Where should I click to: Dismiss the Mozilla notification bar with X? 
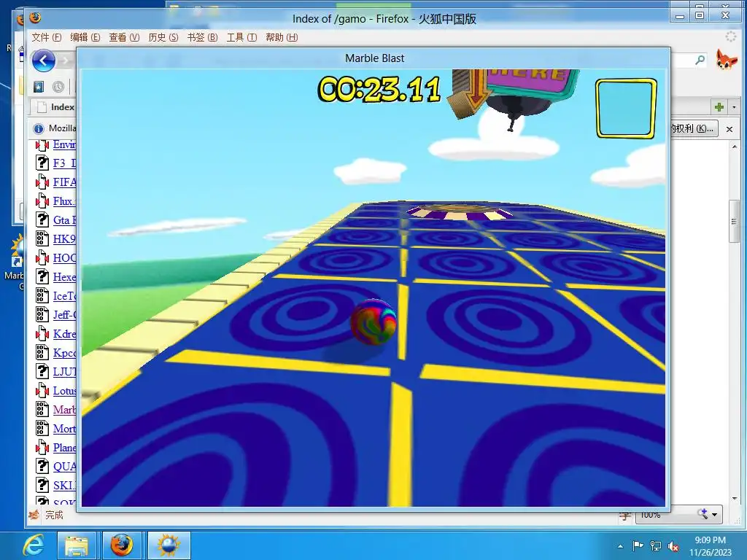729,129
